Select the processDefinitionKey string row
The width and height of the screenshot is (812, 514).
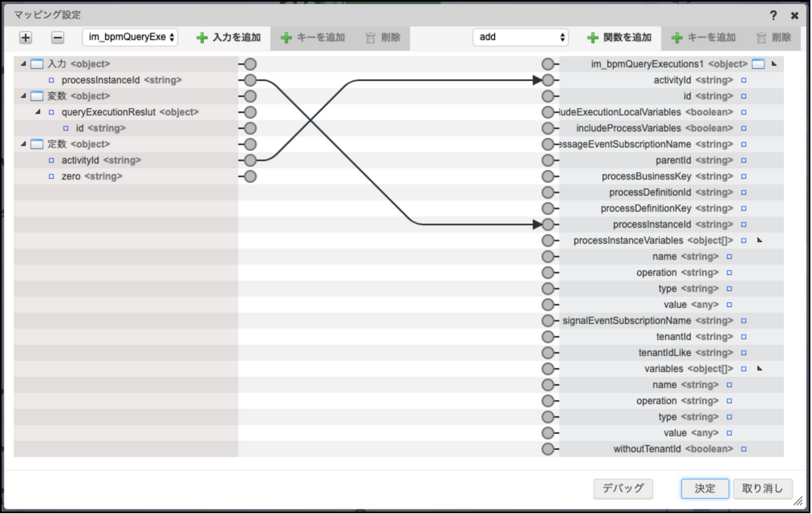pos(671,208)
